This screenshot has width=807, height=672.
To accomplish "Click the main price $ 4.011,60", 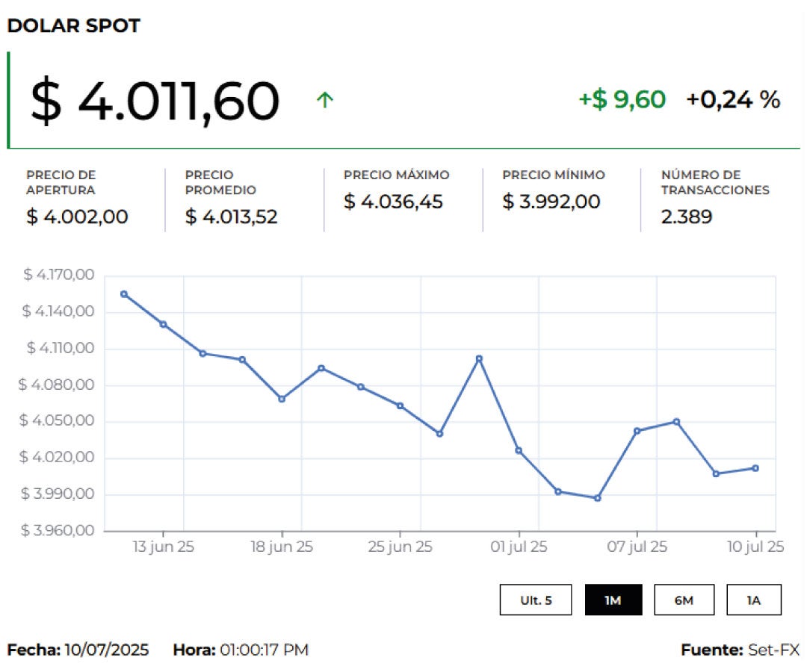I will 155,101.
